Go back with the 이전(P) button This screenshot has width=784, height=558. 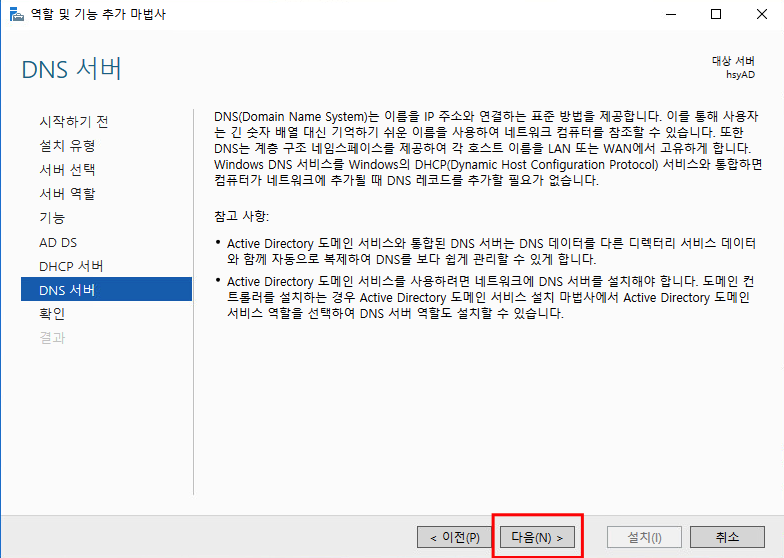coord(454,538)
